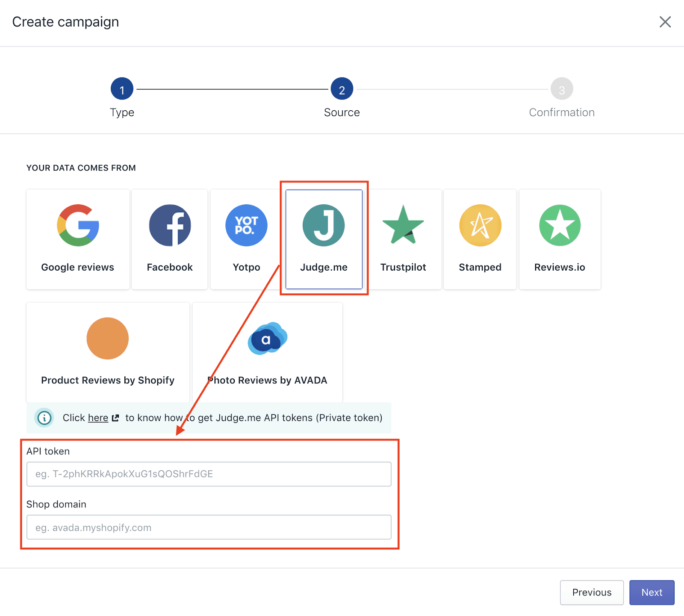Focus the API token input field

pyautogui.click(x=209, y=474)
